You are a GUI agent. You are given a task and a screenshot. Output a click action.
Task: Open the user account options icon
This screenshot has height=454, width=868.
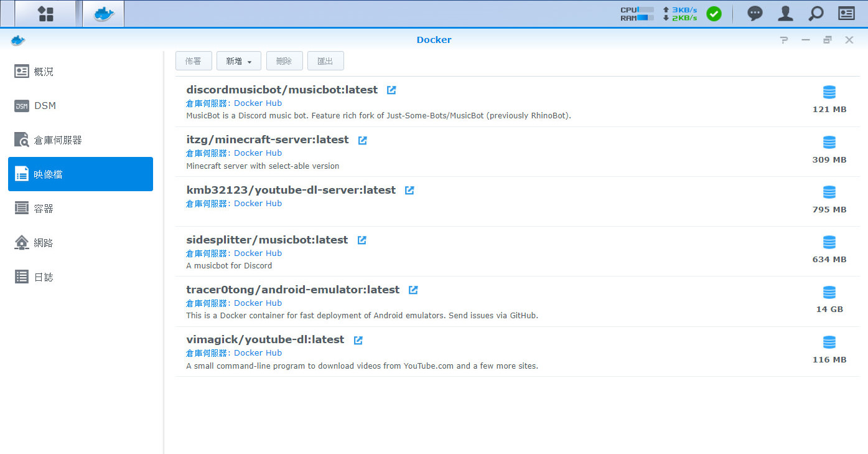point(785,14)
